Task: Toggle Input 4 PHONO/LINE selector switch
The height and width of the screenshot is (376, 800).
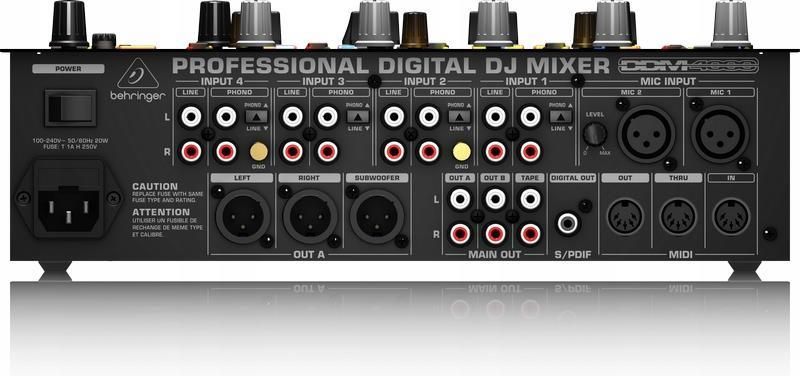Action: pyautogui.click(x=256, y=116)
